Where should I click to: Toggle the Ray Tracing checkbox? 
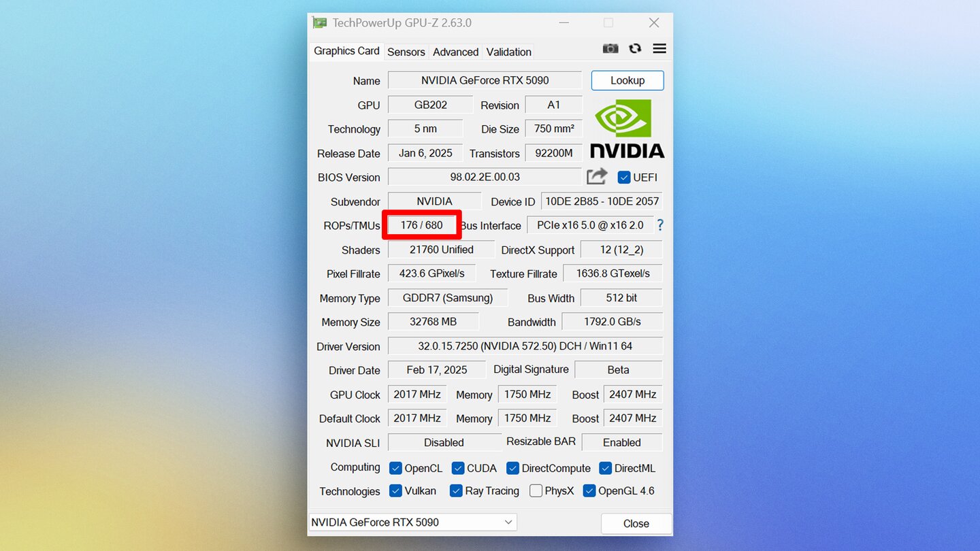(456, 490)
